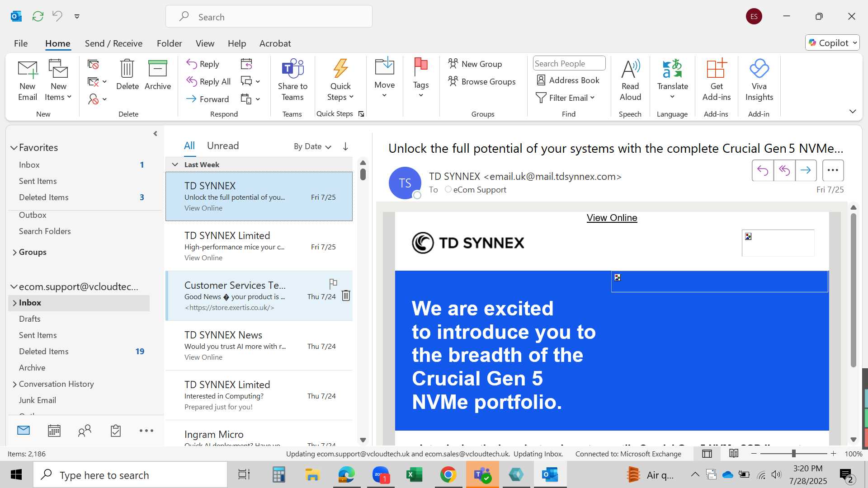Viewport: 868px width, 488px height.
Task: Toggle Reading view in status bar
Action: point(734,454)
